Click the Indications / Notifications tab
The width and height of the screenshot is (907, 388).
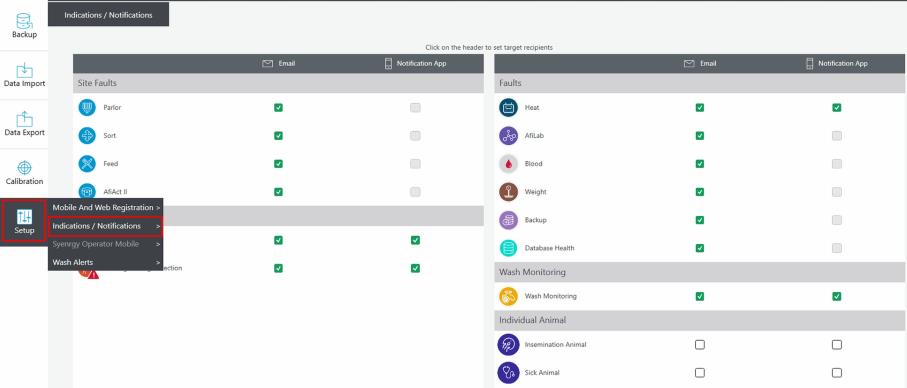pyautogui.click(x=108, y=15)
